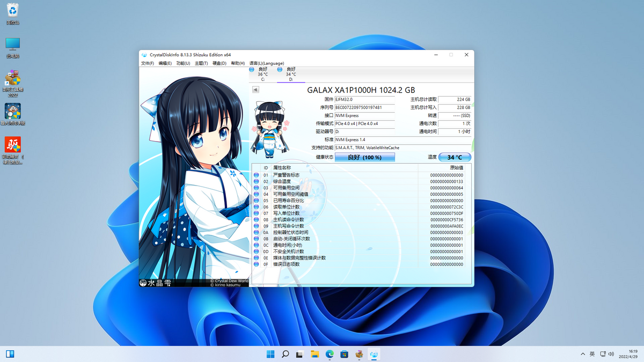Viewport: 644px width, 362px height.
Task: Click the 34 °C temperature button
Action: tap(455, 157)
